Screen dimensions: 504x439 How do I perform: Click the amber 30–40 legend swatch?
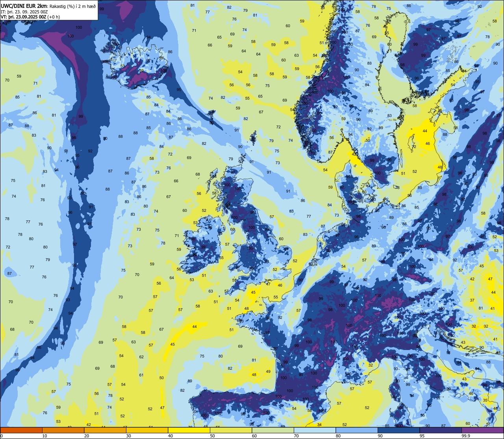tap(147, 430)
